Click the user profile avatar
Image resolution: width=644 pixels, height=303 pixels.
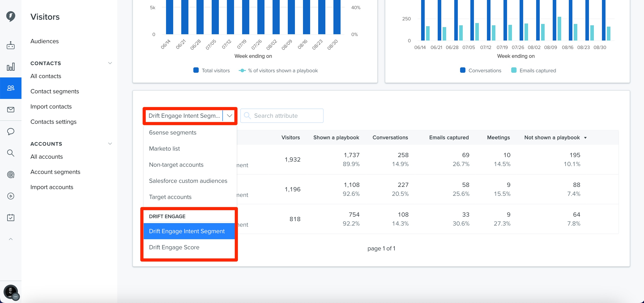(11, 292)
